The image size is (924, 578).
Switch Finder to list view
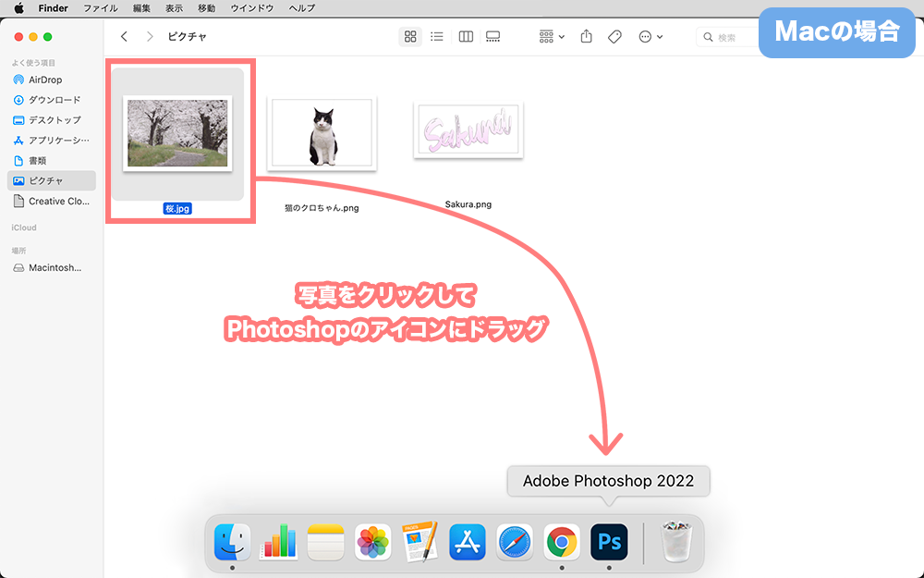pos(437,37)
